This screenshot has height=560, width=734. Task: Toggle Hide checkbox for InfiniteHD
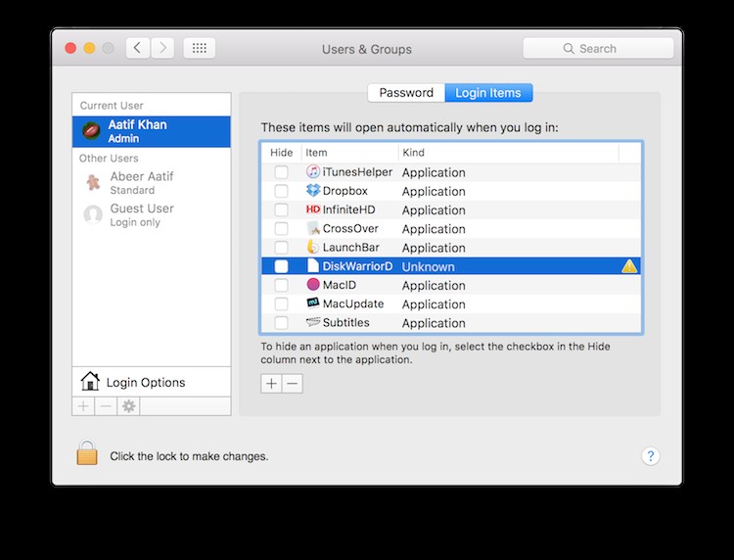(281, 210)
